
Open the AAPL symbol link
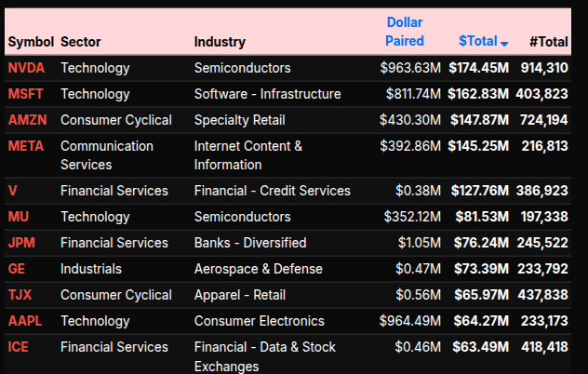click(x=24, y=321)
